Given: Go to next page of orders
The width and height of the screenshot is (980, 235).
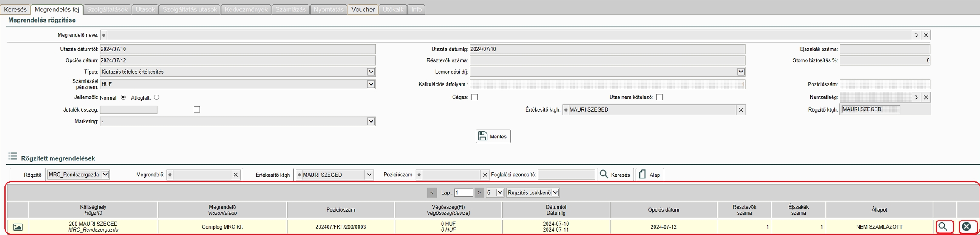Looking at the screenshot, I should [479, 192].
